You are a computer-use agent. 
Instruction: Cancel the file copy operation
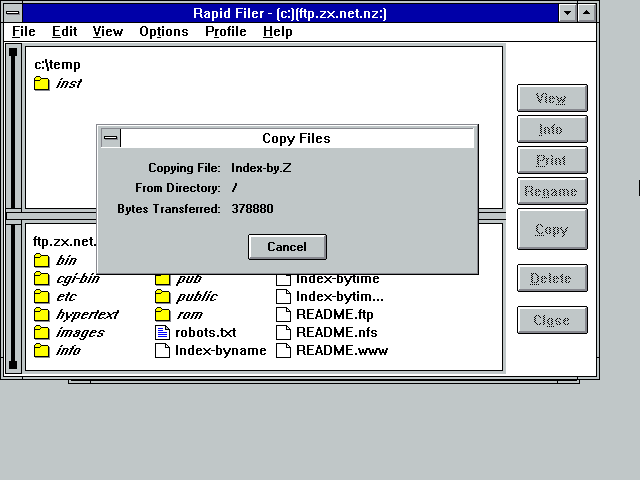[x=287, y=247]
